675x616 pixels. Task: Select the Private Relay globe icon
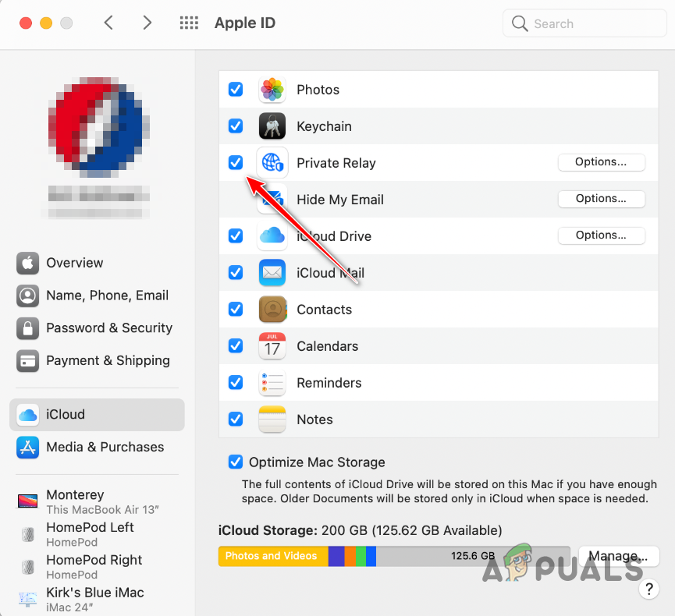pyautogui.click(x=272, y=162)
